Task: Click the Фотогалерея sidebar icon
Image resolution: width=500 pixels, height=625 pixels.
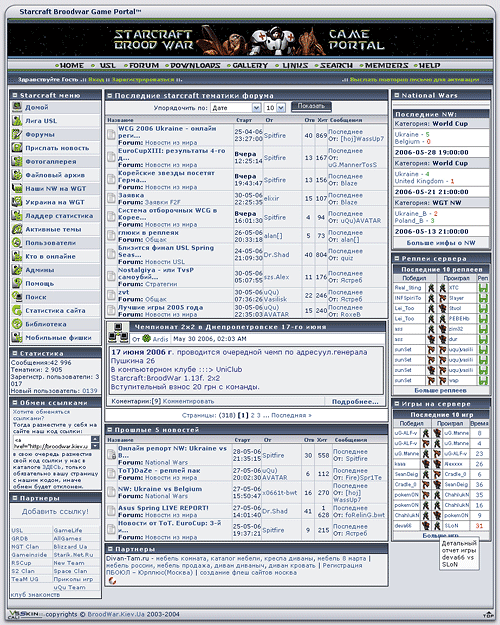Action: pyautogui.click(x=17, y=161)
